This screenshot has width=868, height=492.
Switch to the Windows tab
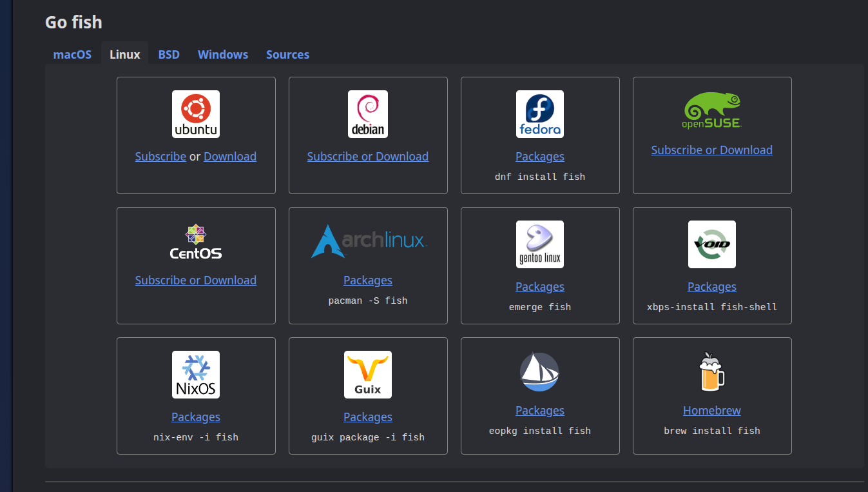click(x=223, y=55)
